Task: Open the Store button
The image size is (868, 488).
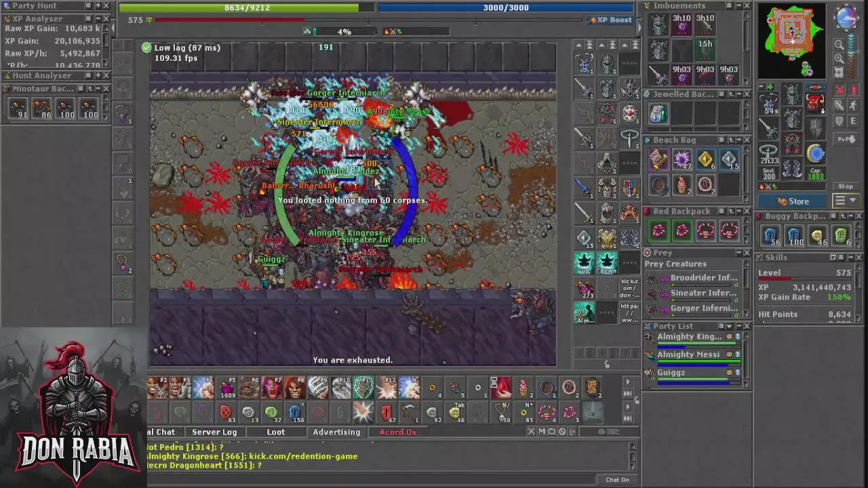Action: click(x=793, y=201)
